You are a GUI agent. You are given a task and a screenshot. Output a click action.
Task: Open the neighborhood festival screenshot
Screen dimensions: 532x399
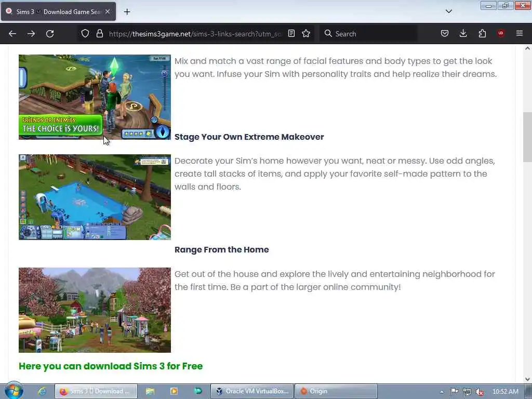95,310
